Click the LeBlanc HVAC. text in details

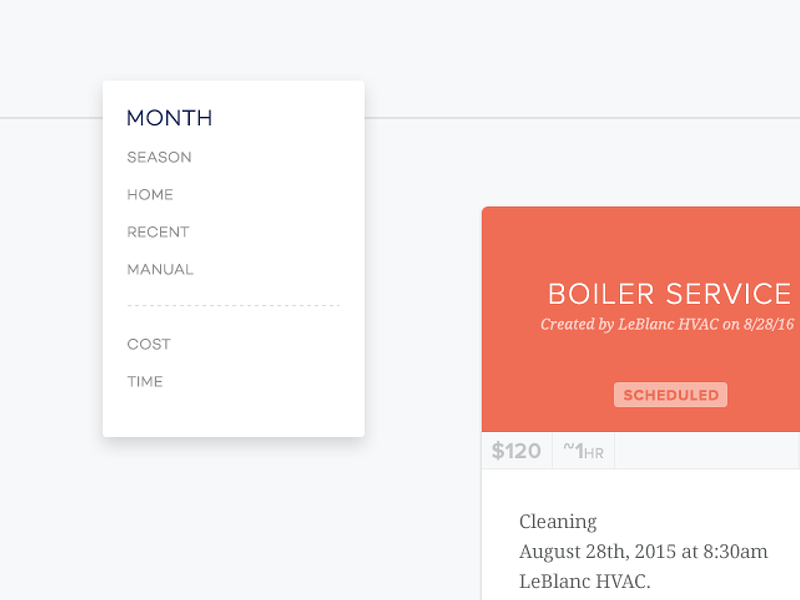(x=585, y=581)
